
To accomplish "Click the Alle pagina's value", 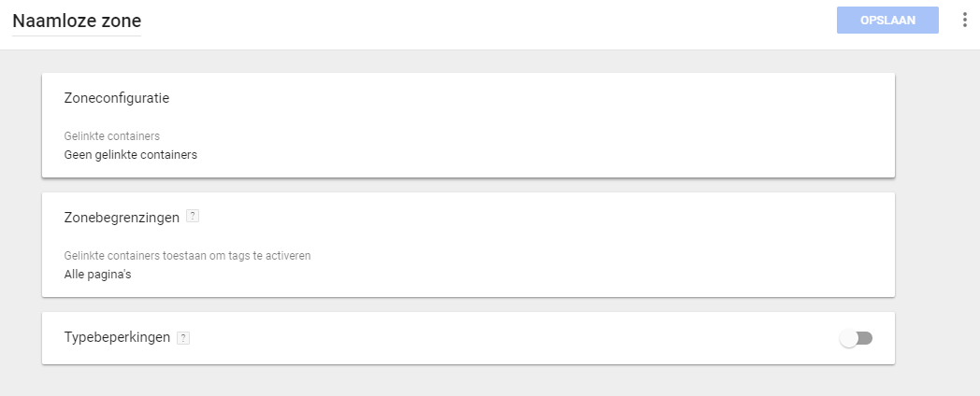I will tap(97, 275).
